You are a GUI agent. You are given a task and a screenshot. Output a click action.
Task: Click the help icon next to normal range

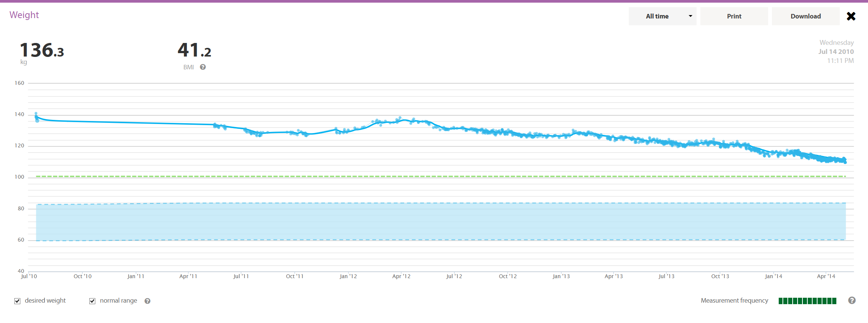[x=147, y=301]
